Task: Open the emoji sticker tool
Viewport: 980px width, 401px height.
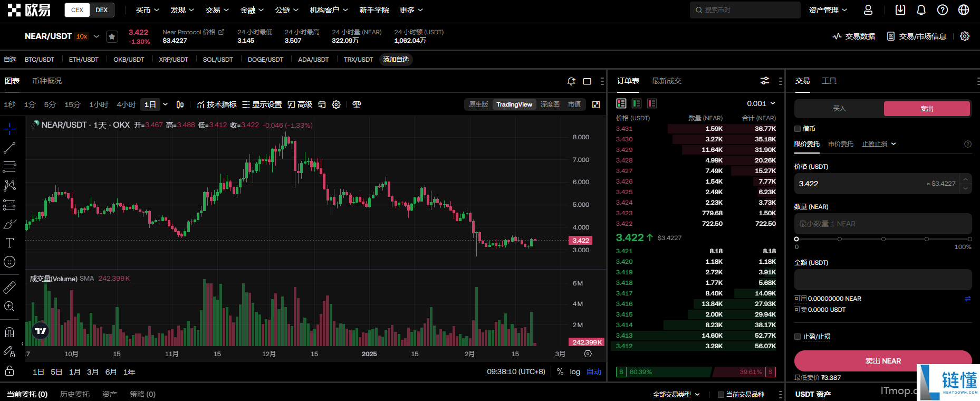Action: click(x=9, y=262)
